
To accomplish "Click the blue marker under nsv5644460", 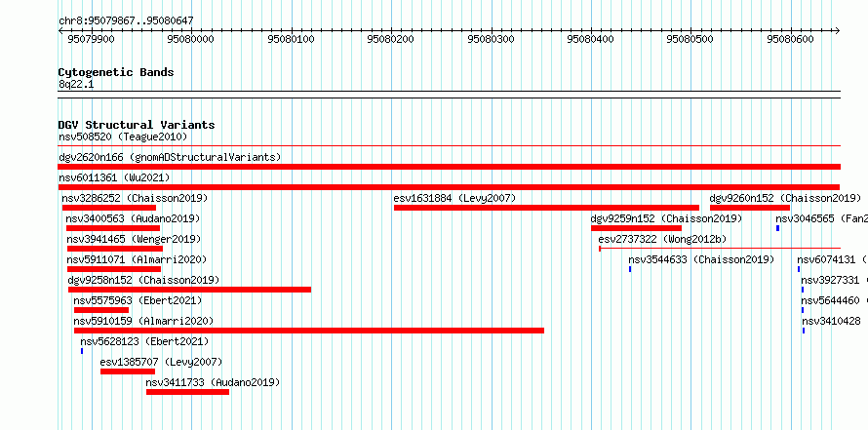I will point(803,310).
